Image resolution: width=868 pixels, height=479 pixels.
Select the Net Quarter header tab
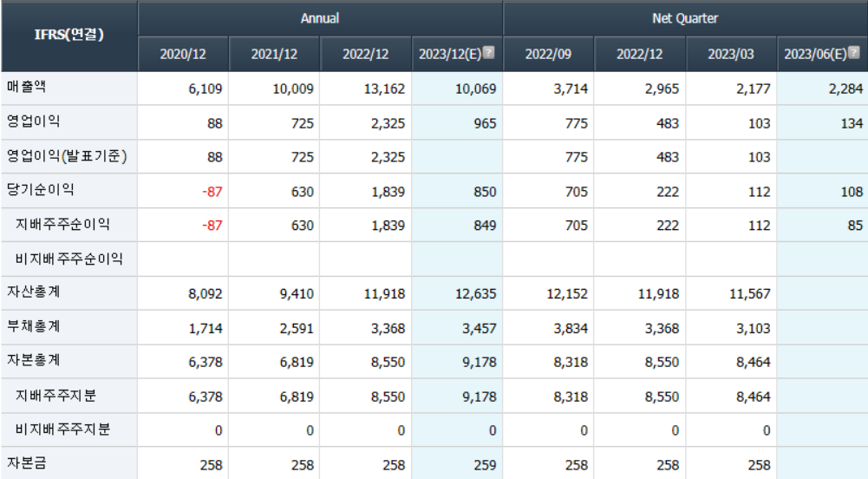point(685,18)
